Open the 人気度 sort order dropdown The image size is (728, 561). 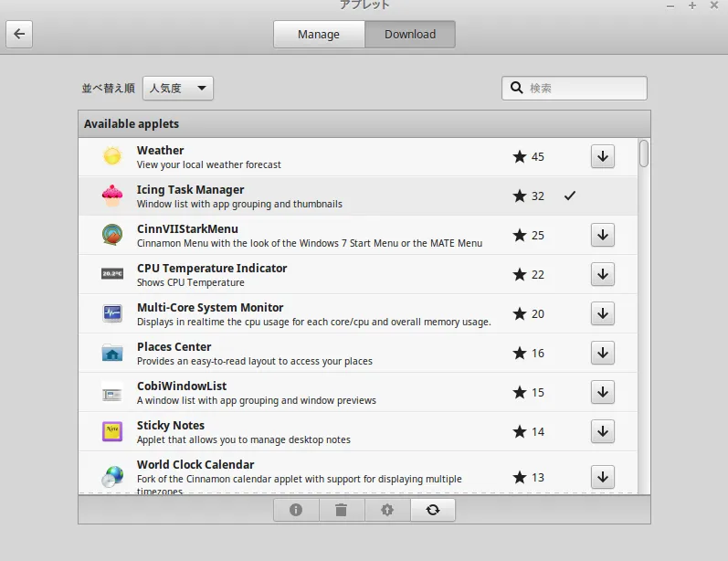coord(178,89)
